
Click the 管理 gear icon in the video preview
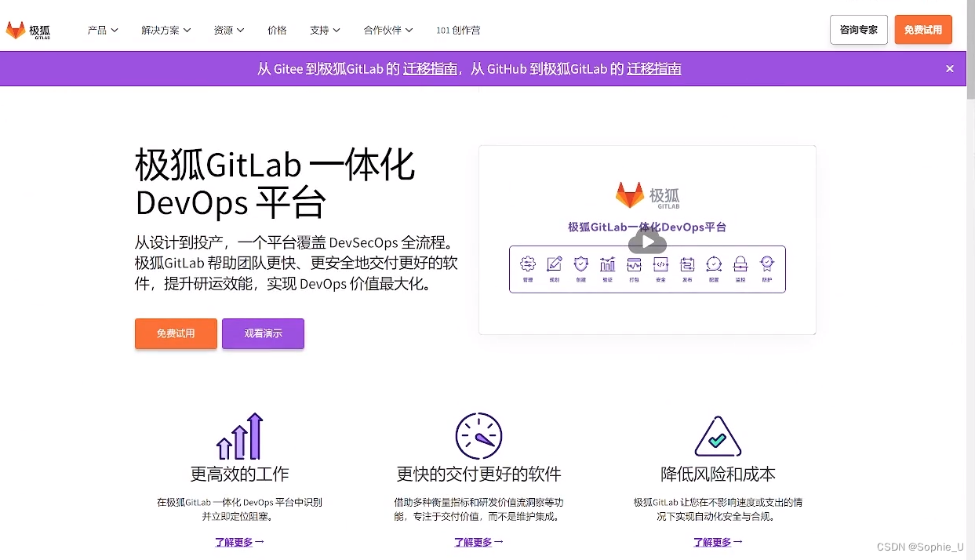pyautogui.click(x=528, y=264)
